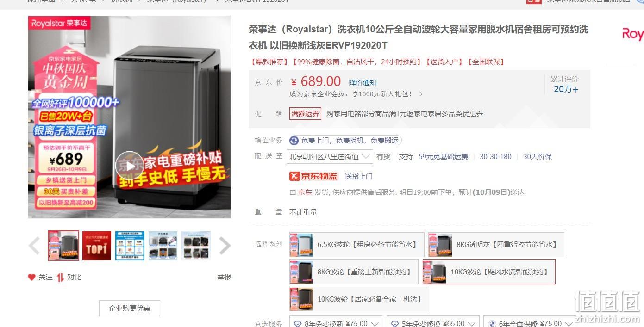Click the compare arrows icon next to 对比

(60, 277)
